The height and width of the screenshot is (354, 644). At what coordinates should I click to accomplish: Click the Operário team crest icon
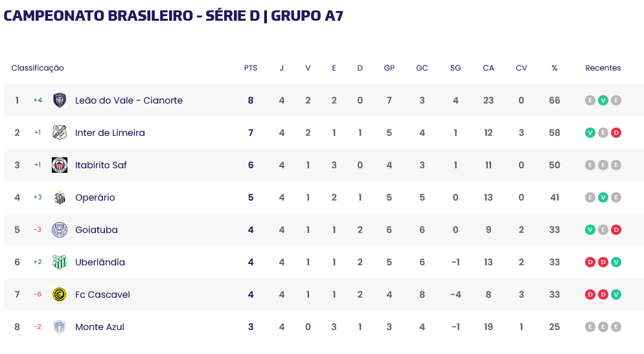(x=60, y=197)
